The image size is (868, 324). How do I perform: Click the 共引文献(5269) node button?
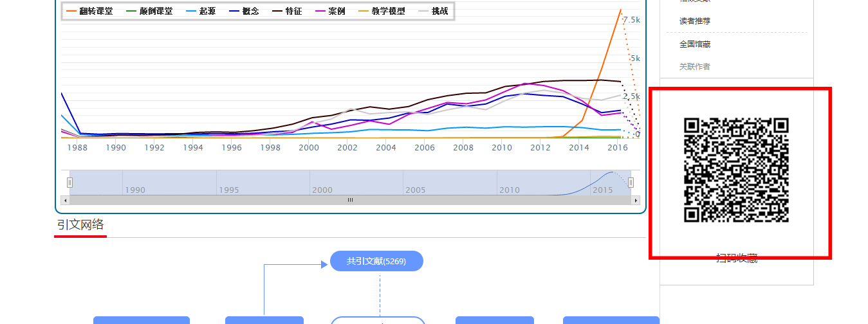point(376,261)
